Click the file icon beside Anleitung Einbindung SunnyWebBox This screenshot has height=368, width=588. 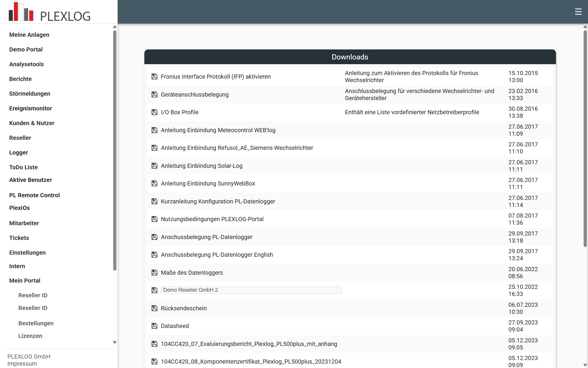click(154, 183)
